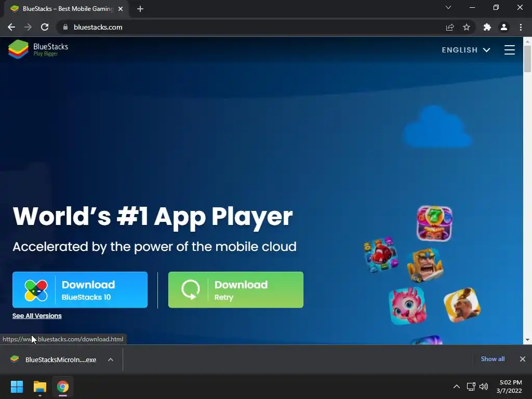Click the BlueStacks 10 colorful logo icon
Image resolution: width=532 pixels, height=399 pixels.
tap(36, 290)
